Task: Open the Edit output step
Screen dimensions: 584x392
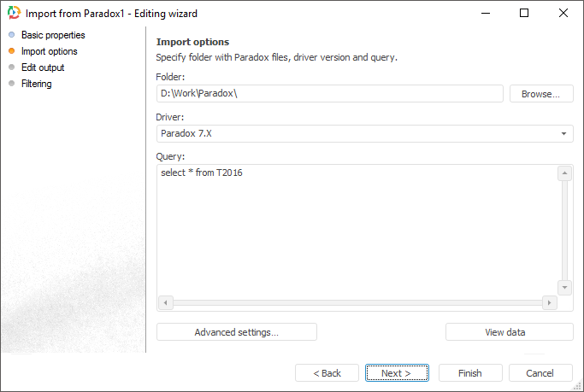Action: pyautogui.click(x=43, y=67)
